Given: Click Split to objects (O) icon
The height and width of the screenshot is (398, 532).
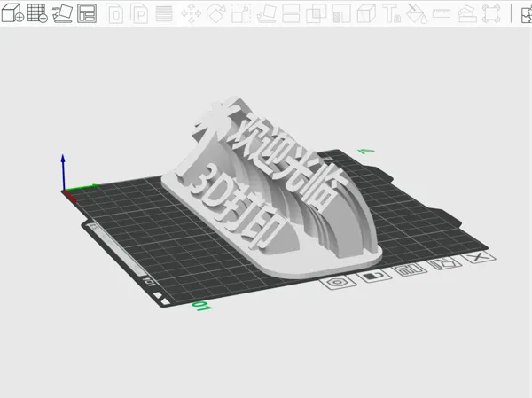Looking at the screenshot, I should point(114,13).
